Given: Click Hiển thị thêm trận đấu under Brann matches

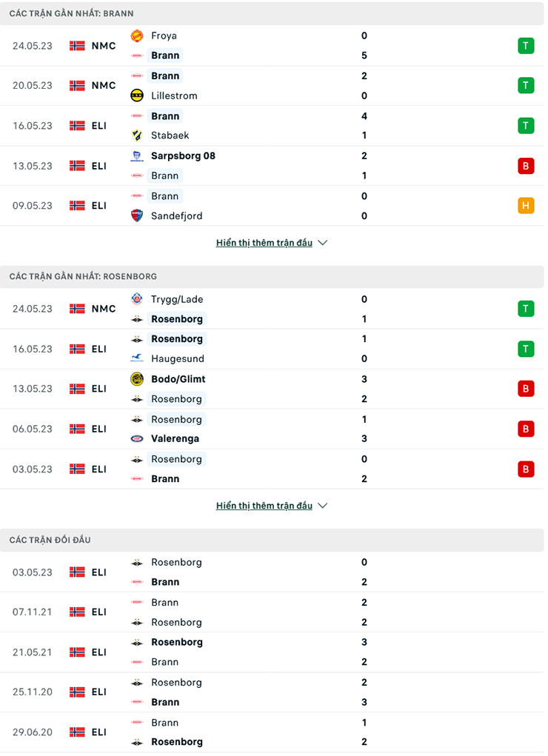Looking at the screenshot, I should tap(264, 242).
